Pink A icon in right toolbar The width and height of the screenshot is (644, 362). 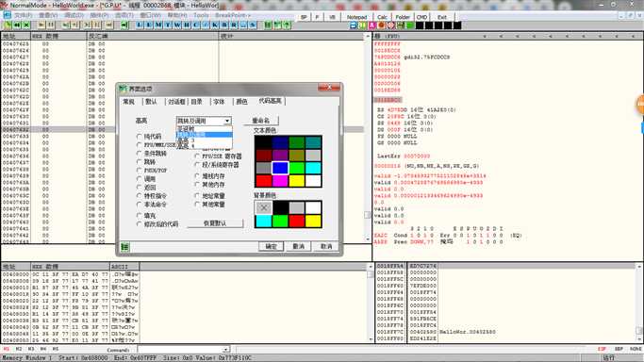(372, 25)
